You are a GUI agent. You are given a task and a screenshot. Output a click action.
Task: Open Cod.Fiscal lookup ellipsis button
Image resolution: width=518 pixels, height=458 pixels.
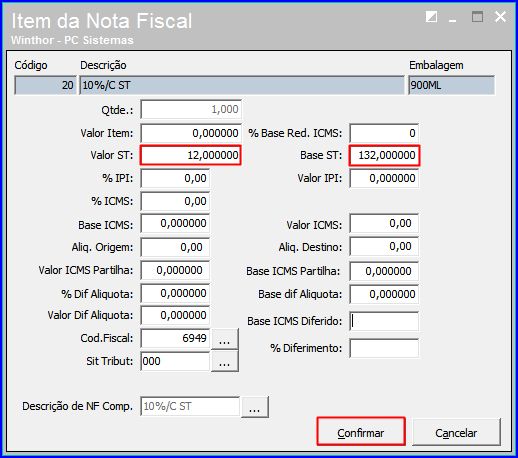(x=224, y=339)
